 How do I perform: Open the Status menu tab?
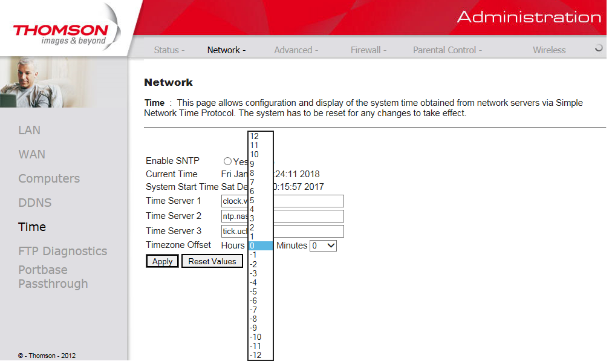click(169, 50)
